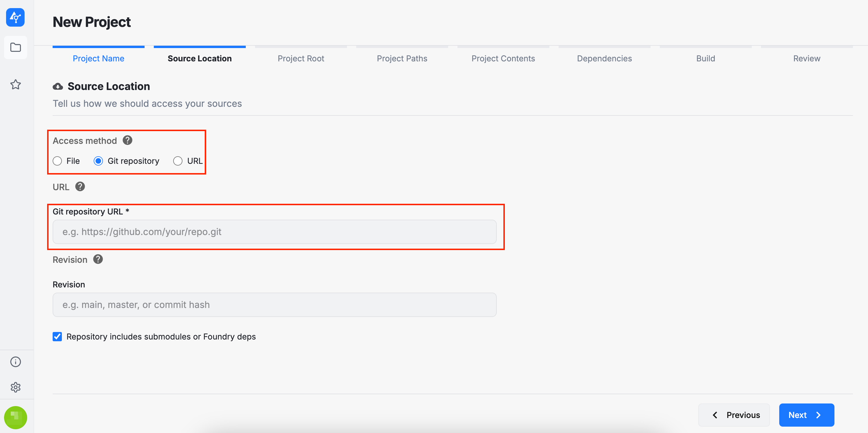The height and width of the screenshot is (433, 868).
Task: Click the app logo icon in sidebar
Action: (x=15, y=17)
